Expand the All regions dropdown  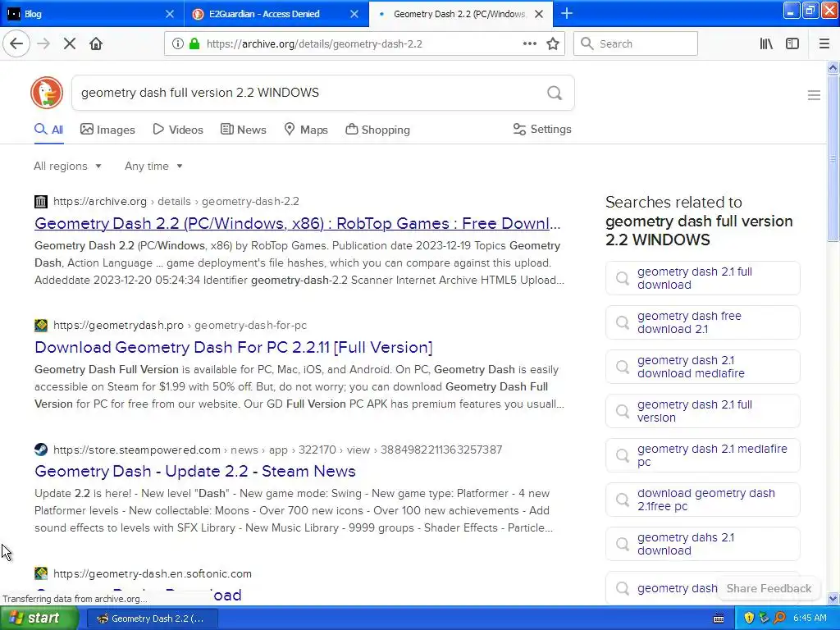67,166
